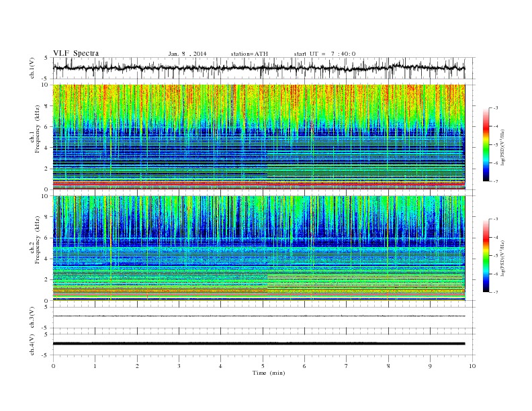Screen dimensions: 532x411
Task: Click the ch.1 voltage waveform trace at top
Action: tap(259, 68)
